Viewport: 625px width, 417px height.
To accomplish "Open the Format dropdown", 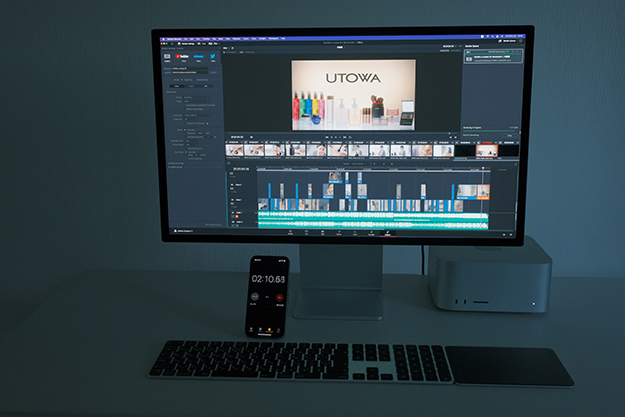I will click(x=196, y=98).
